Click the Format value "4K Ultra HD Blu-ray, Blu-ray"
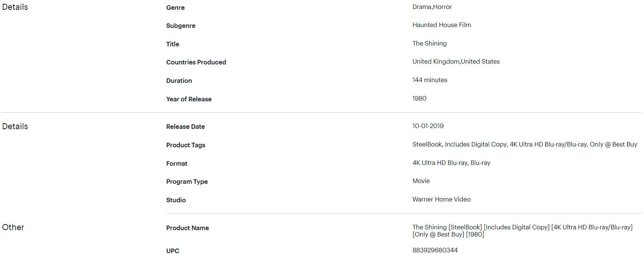644x261 pixels. coord(451,163)
